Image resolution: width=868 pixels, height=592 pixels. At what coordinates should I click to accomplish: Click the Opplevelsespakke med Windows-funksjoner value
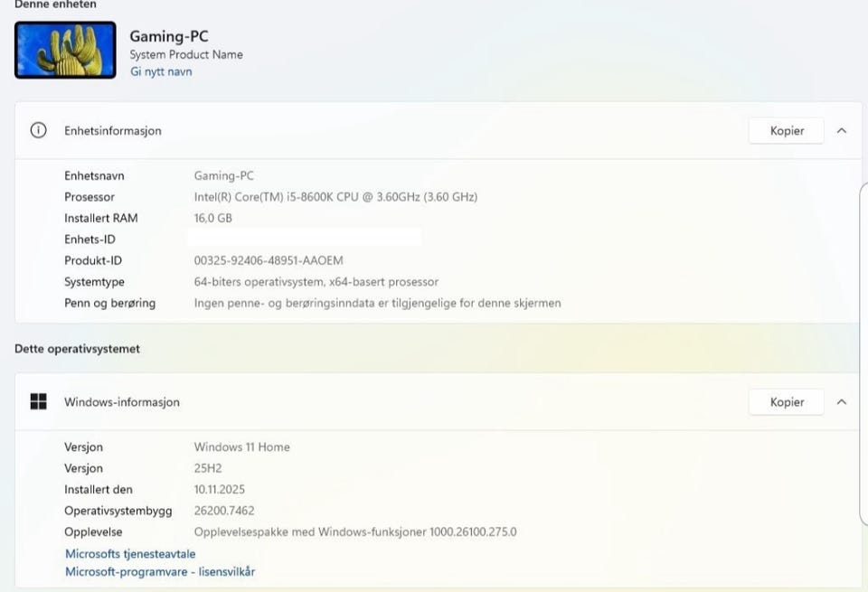(355, 531)
